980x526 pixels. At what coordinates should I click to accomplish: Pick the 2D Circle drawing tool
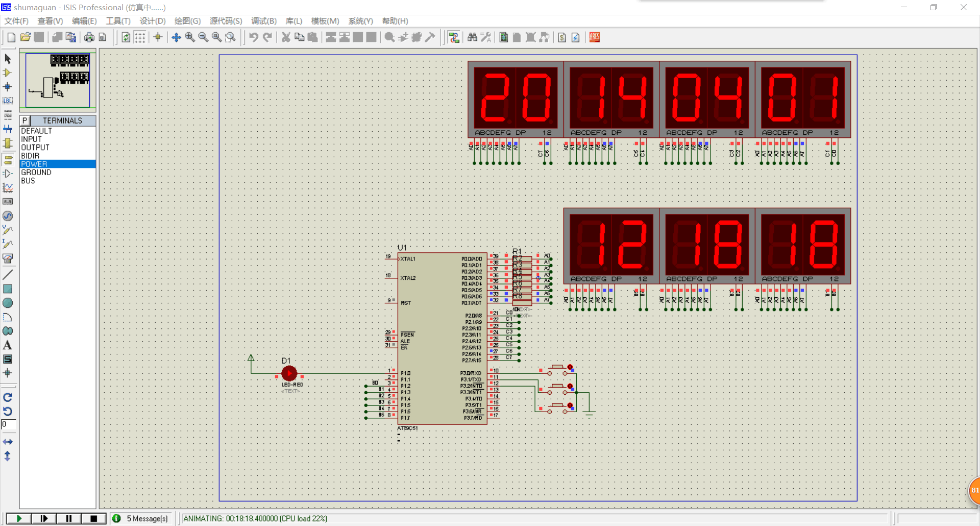point(8,303)
